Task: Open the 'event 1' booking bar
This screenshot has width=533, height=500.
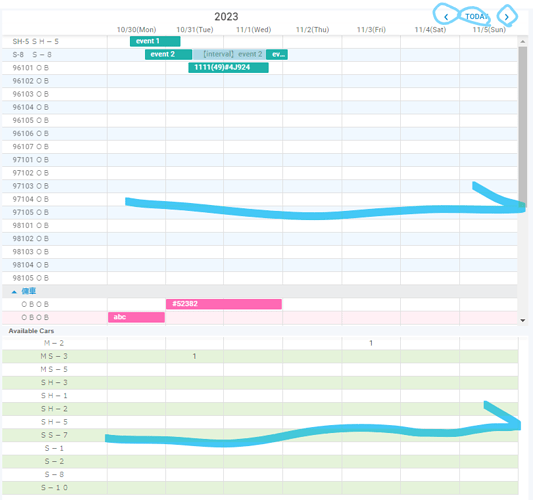Action: click(x=155, y=41)
